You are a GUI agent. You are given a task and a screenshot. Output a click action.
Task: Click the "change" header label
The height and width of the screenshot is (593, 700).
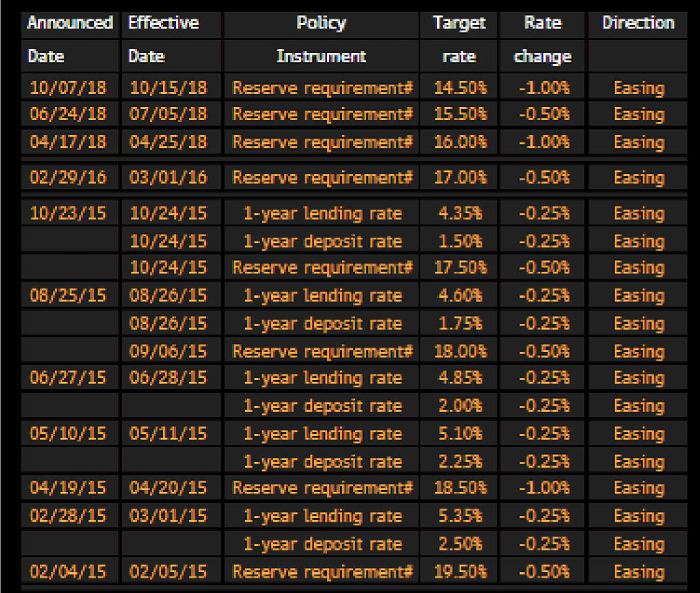pyautogui.click(x=543, y=57)
